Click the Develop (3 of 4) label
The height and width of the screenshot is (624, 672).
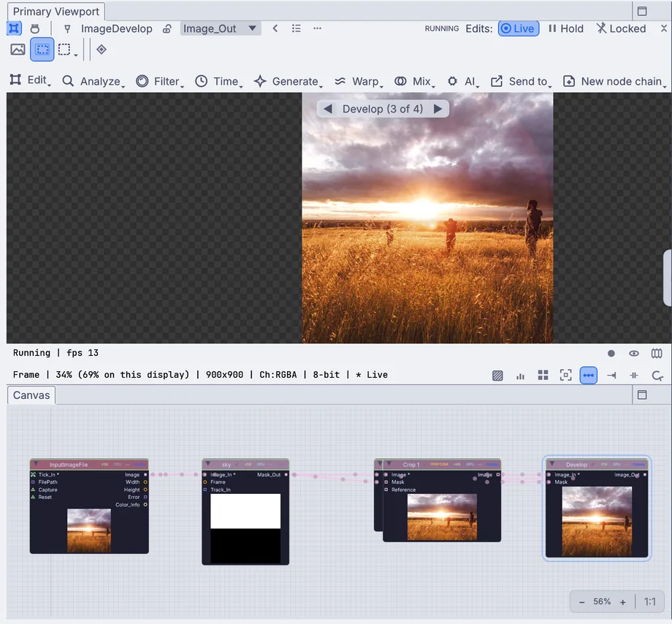click(x=382, y=109)
